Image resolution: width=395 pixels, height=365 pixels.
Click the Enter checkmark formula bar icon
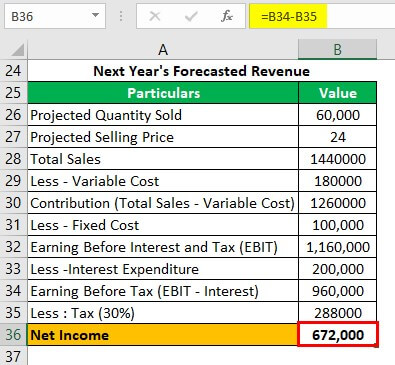pos(191,16)
